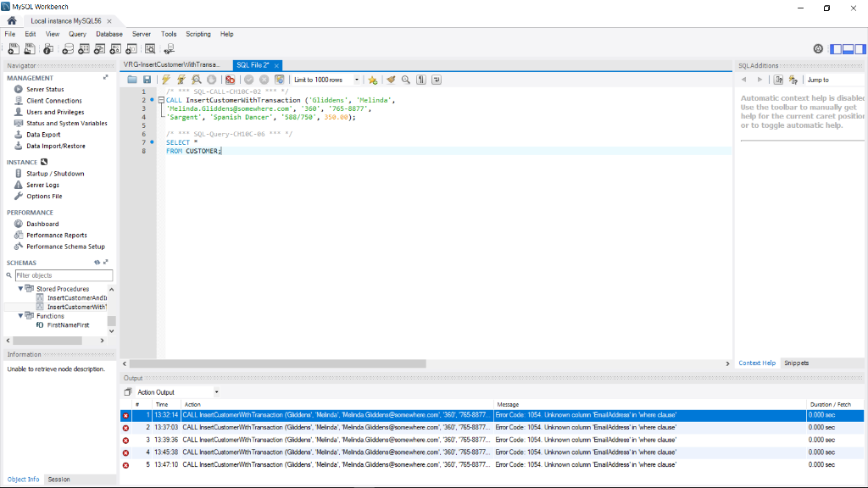Select the Create New Schema icon

point(67,48)
